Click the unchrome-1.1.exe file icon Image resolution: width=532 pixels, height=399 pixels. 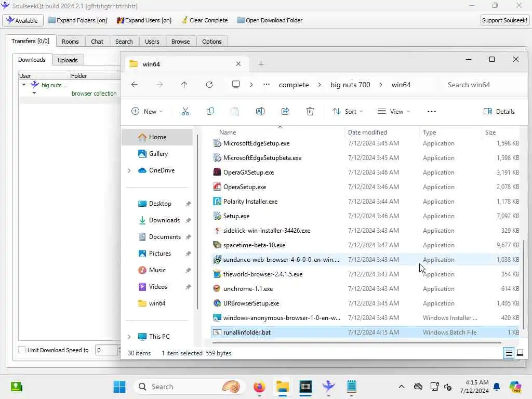point(217,288)
